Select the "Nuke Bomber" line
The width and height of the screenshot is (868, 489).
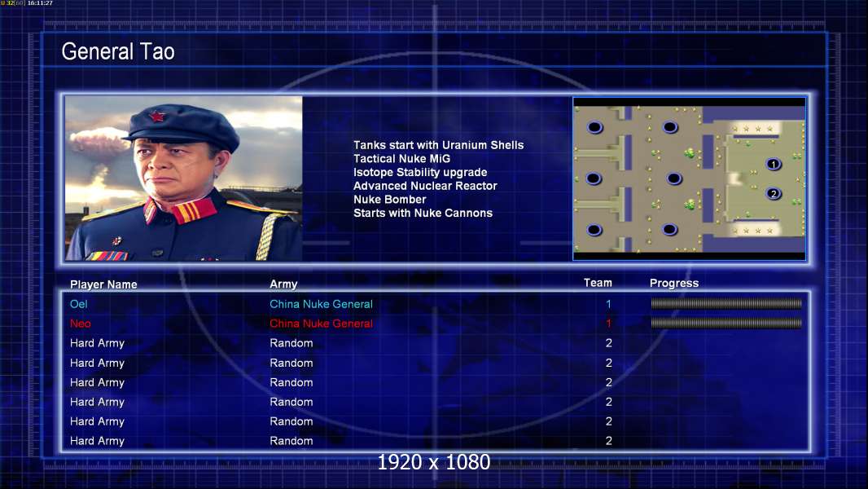click(390, 200)
